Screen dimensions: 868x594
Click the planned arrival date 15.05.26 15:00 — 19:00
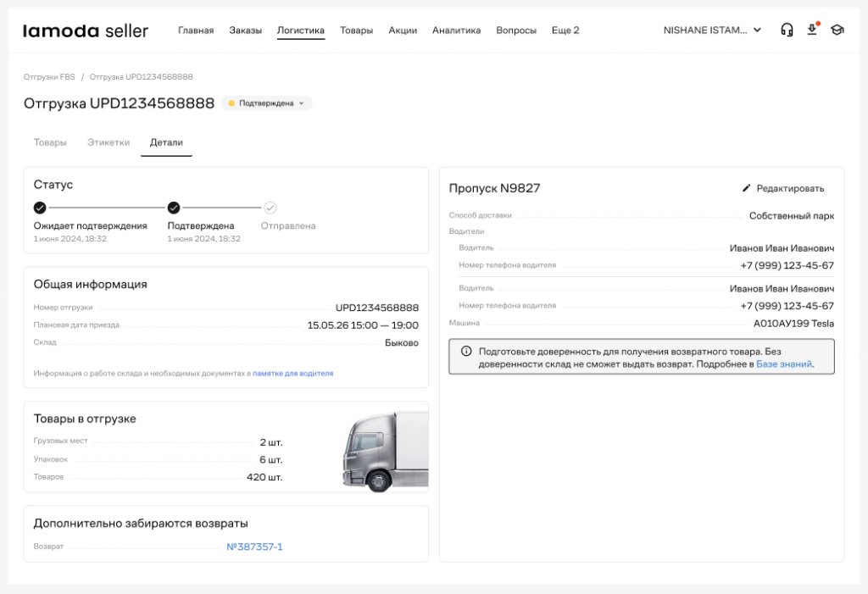363,325
